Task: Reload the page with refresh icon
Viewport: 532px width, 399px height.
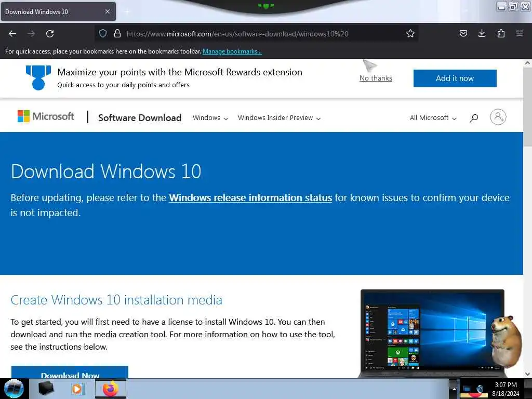Action: [x=50, y=34]
